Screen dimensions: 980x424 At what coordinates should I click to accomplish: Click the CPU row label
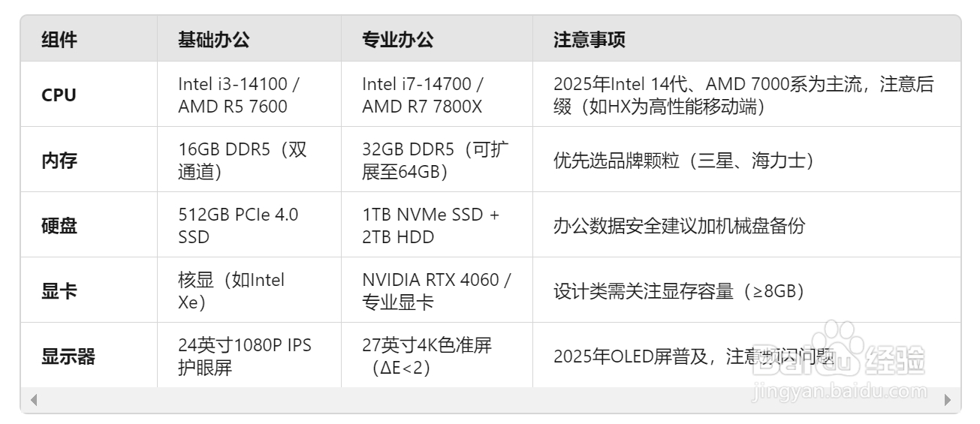coord(59,95)
